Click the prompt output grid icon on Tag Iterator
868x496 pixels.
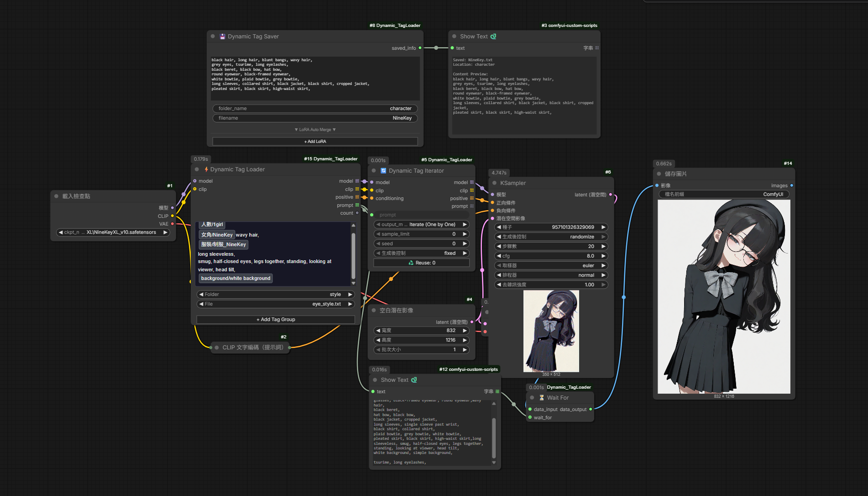[x=472, y=206]
